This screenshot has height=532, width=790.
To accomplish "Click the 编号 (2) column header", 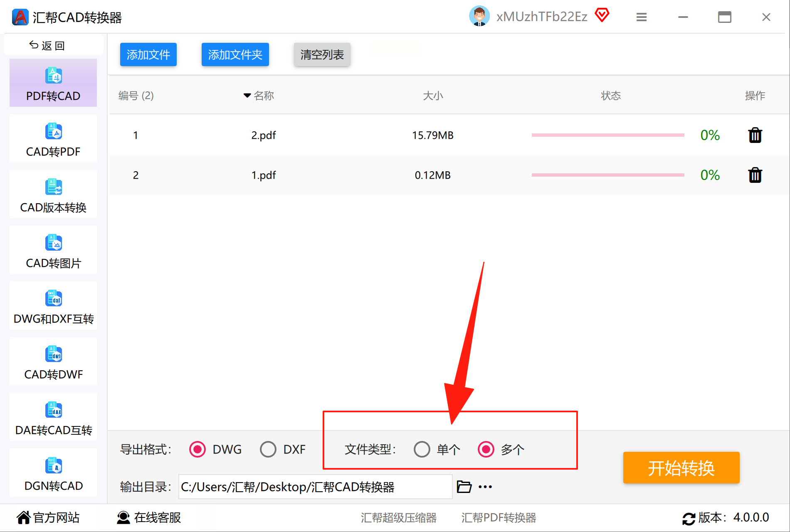I will (x=136, y=96).
